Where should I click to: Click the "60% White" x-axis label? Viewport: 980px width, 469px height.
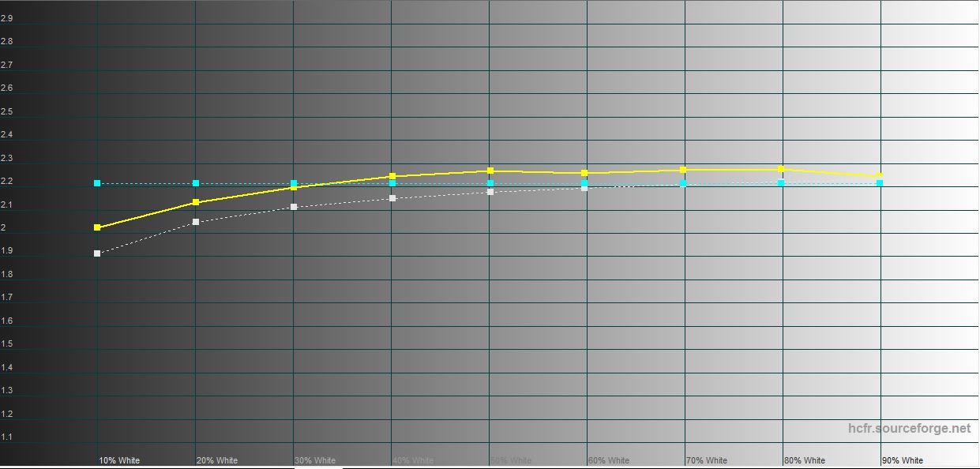609,460
